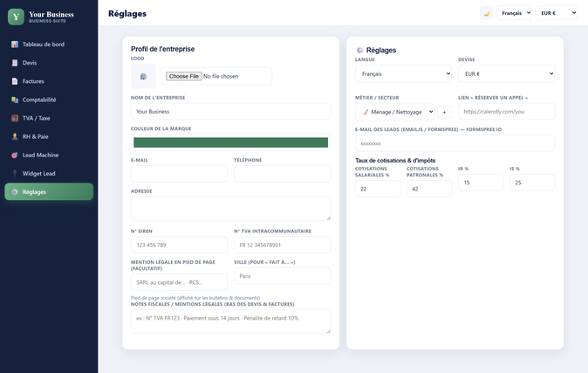Click the Formspree ID field
The width and height of the screenshot is (588, 373).
455,143
